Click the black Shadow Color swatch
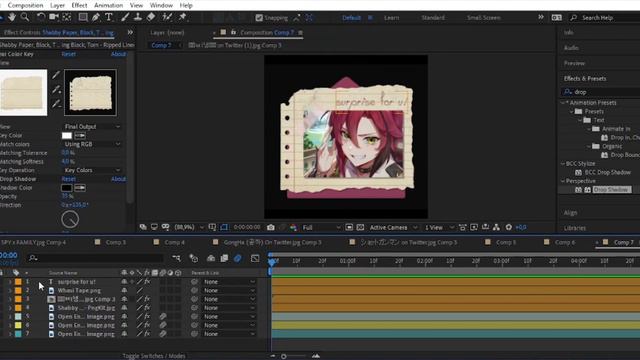 pyautogui.click(x=67, y=188)
